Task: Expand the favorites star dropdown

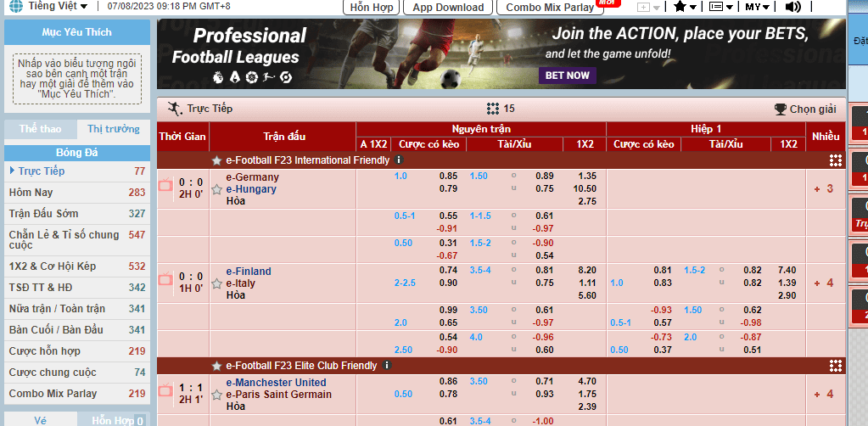Action: point(686,7)
